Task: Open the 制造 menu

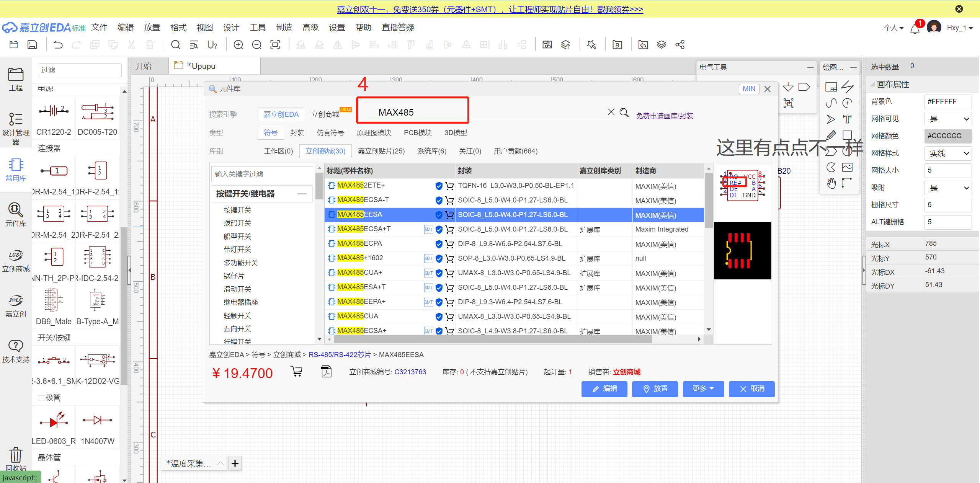Action: [284, 28]
